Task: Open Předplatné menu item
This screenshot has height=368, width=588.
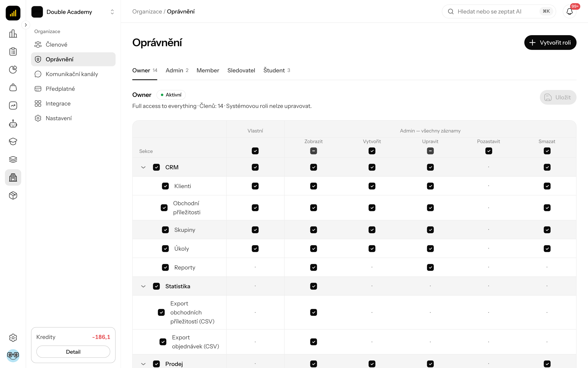Action: click(73, 89)
